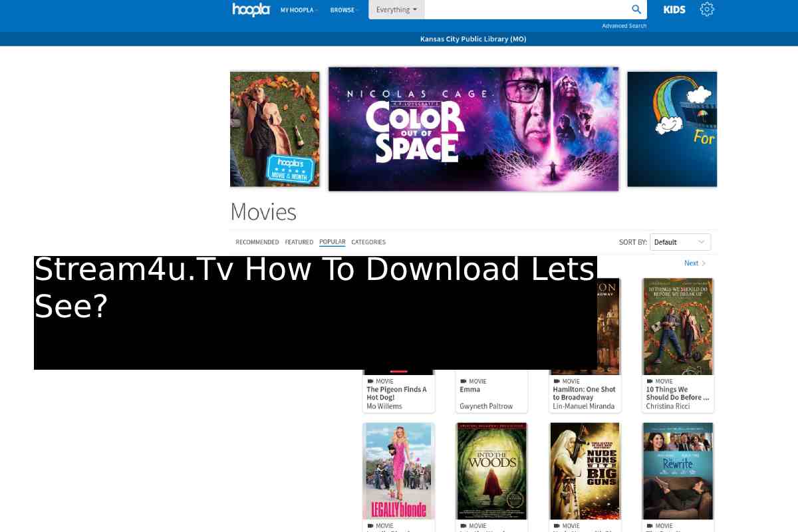Click into the search input field
This screenshot has width=798, height=532.
coord(527,10)
